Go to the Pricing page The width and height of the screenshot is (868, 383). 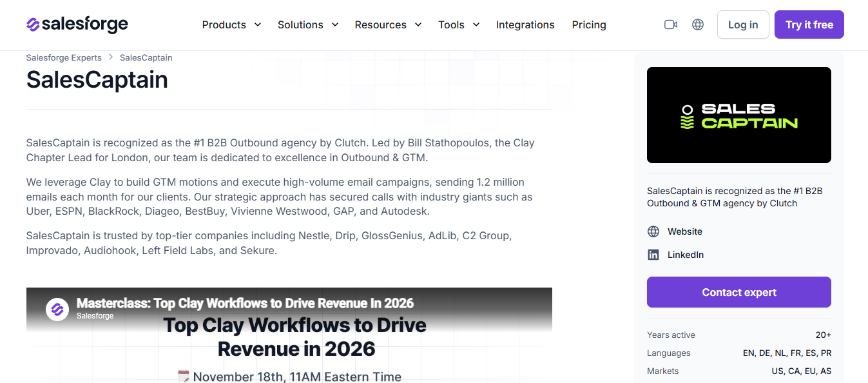point(589,25)
